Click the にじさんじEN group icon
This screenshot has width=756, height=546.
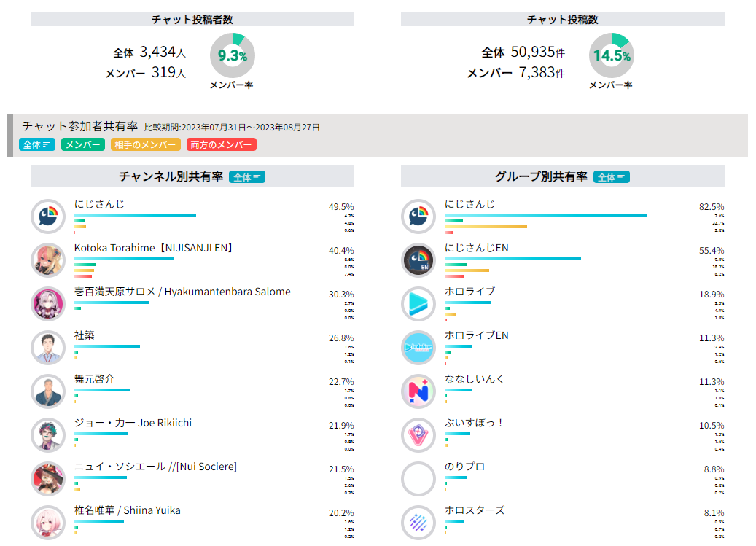coord(419,260)
